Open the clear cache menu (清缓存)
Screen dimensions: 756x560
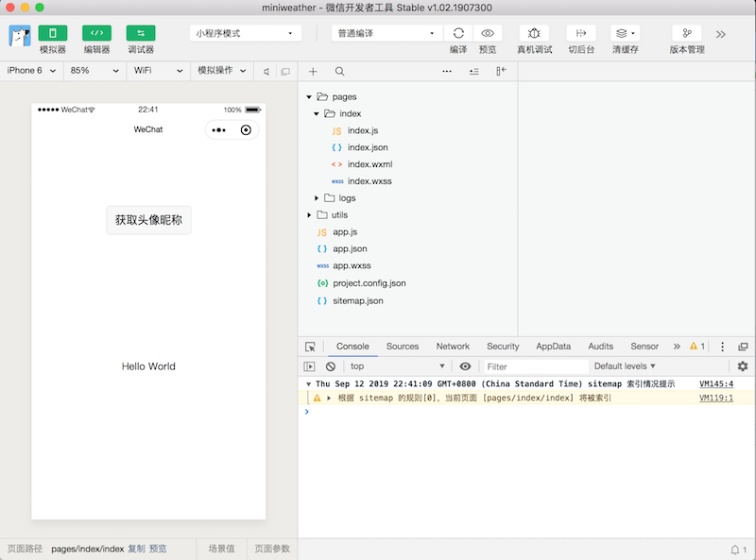(626, 33)
